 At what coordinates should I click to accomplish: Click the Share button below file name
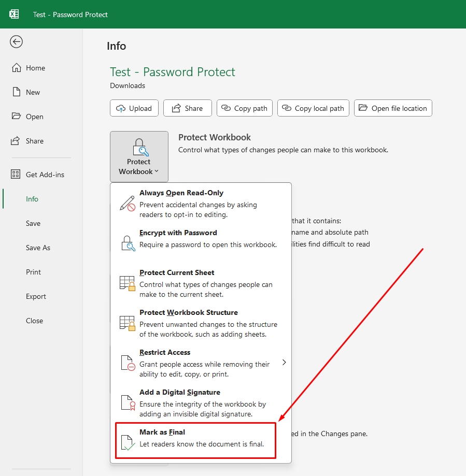point(188,108)
